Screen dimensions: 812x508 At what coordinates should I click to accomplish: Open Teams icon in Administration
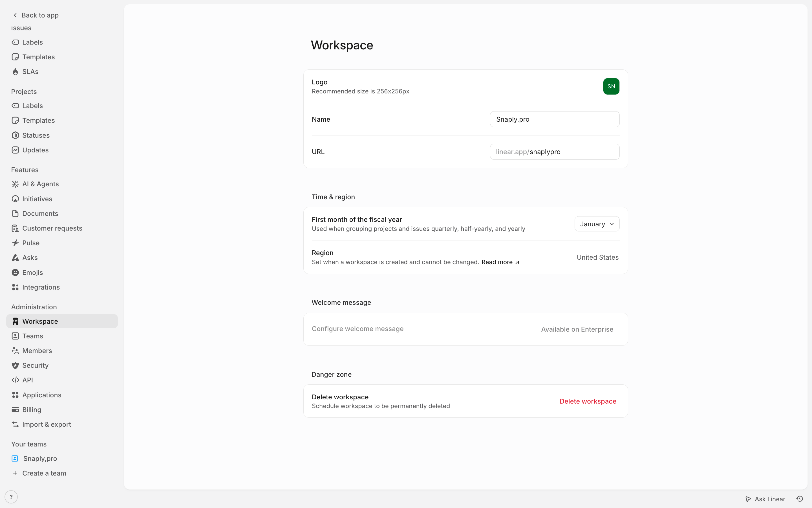pyautogui.click(x=15, y=336)
